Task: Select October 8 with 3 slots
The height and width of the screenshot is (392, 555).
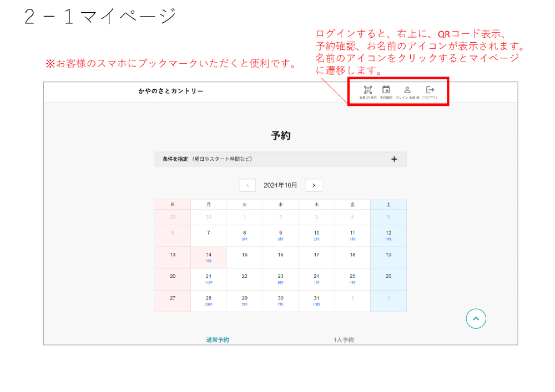Action: [244, 235]
